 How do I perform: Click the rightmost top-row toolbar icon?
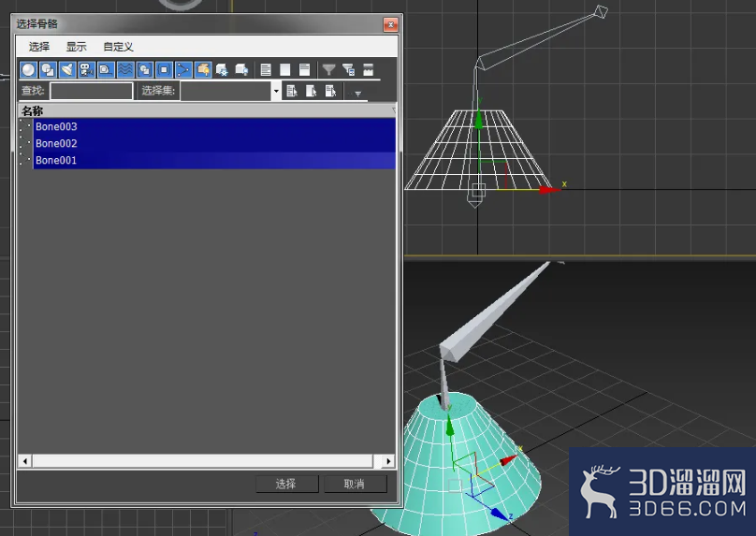point(368,70)
